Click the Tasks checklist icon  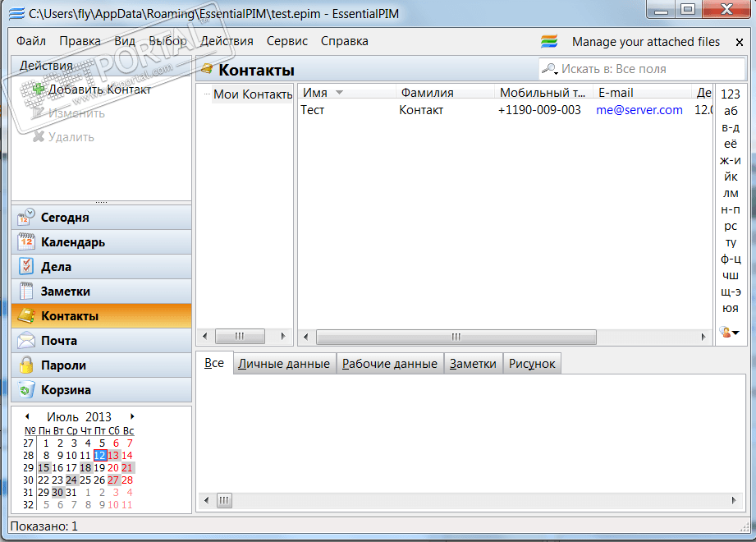point(26,266)
